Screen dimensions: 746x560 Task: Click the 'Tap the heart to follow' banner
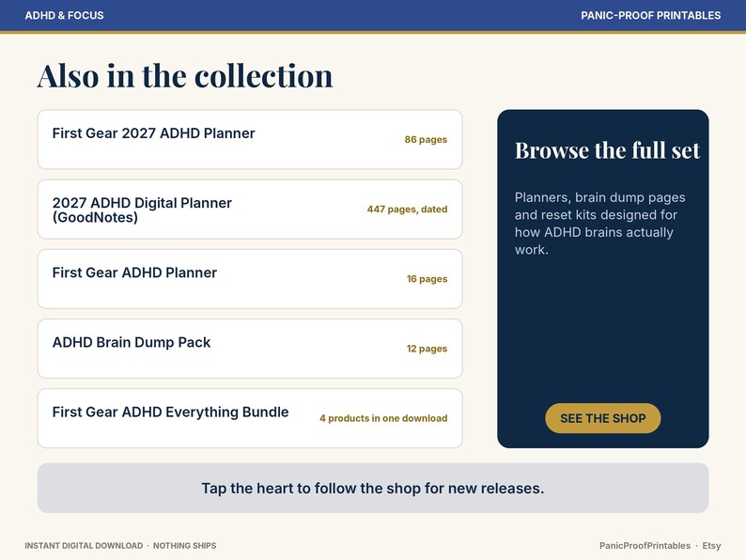coord(373,489)
